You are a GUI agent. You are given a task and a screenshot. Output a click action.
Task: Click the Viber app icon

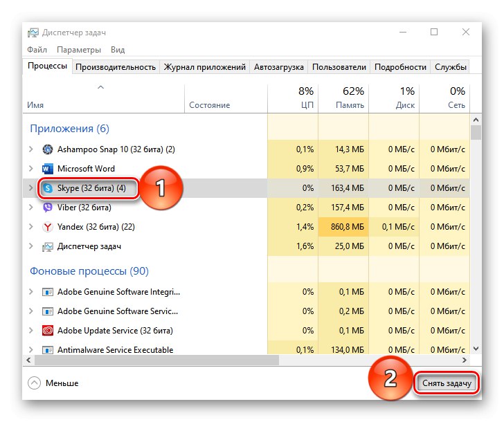(48, 208)
